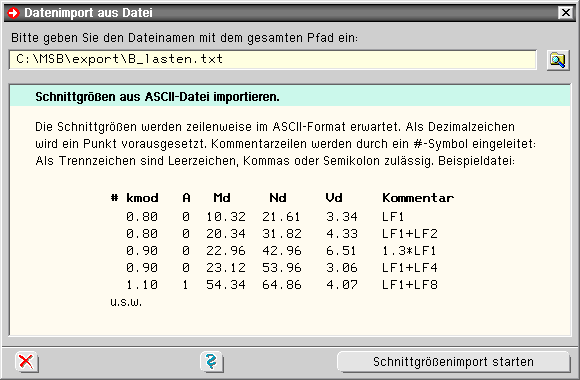This screenshot has width=580, height=380.
Task: Click the red X cancel icon
Action: (x=26, y=361)
